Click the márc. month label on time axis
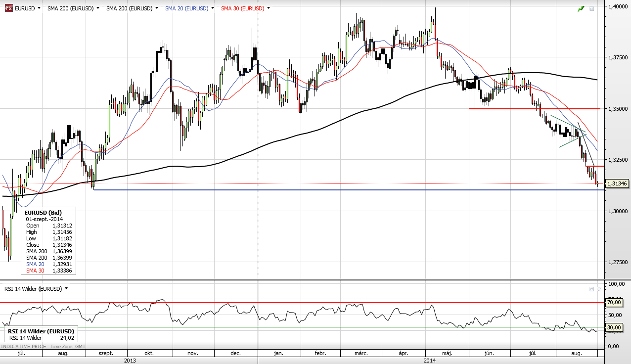The height and width of the screenshot is (364, 631). pyautogui.click(x=361, y=353)
